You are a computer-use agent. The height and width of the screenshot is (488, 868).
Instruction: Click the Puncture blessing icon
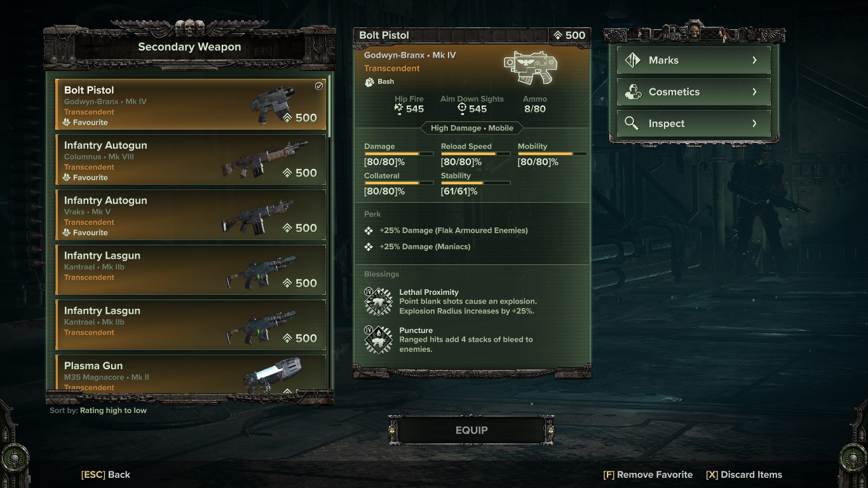pos(378,340)
